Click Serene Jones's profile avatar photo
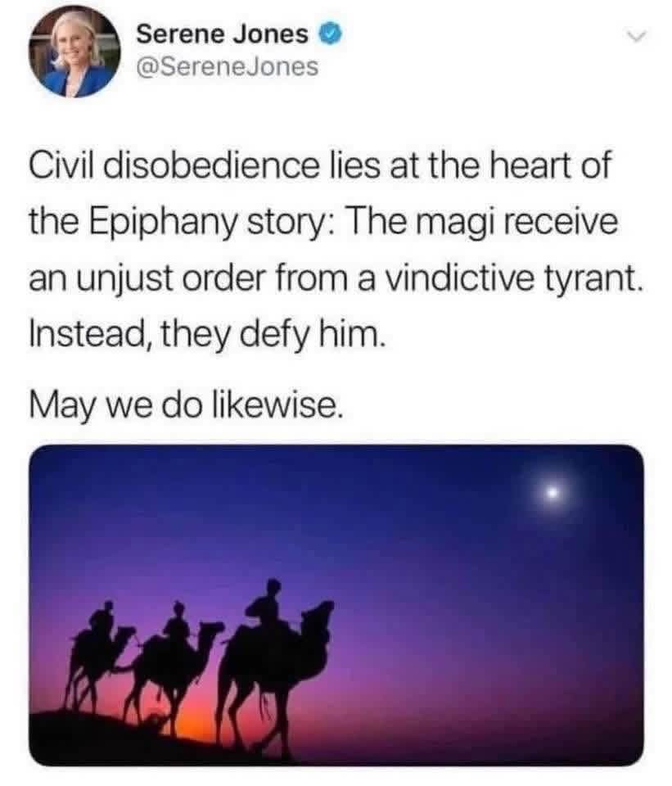Image resolution: width=672 pixels, height=786 pixels. 74,52
